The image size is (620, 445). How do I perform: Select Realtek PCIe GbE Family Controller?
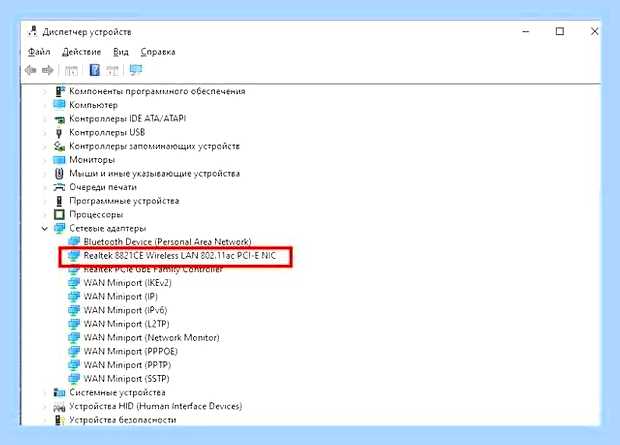click(153, 270)
